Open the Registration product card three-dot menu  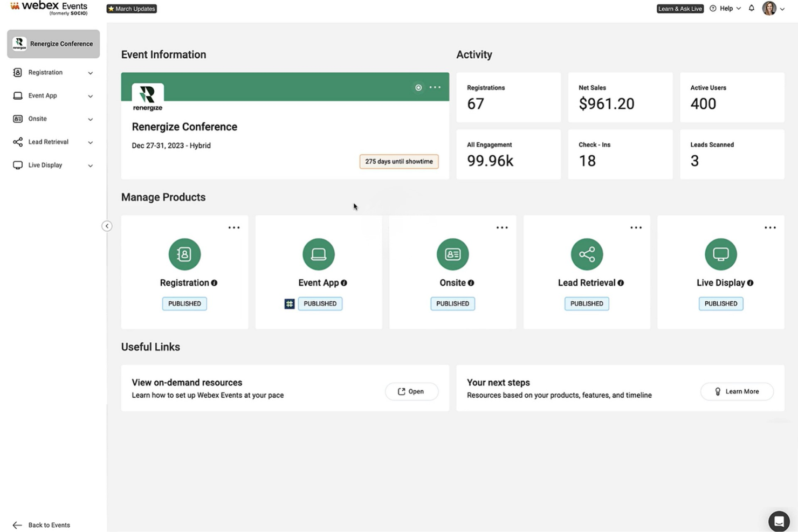234,227
